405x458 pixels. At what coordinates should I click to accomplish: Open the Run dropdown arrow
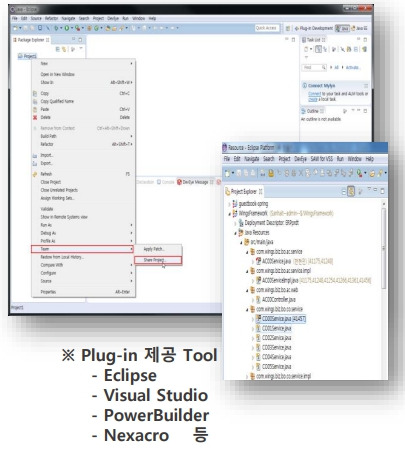coord(72,28)
